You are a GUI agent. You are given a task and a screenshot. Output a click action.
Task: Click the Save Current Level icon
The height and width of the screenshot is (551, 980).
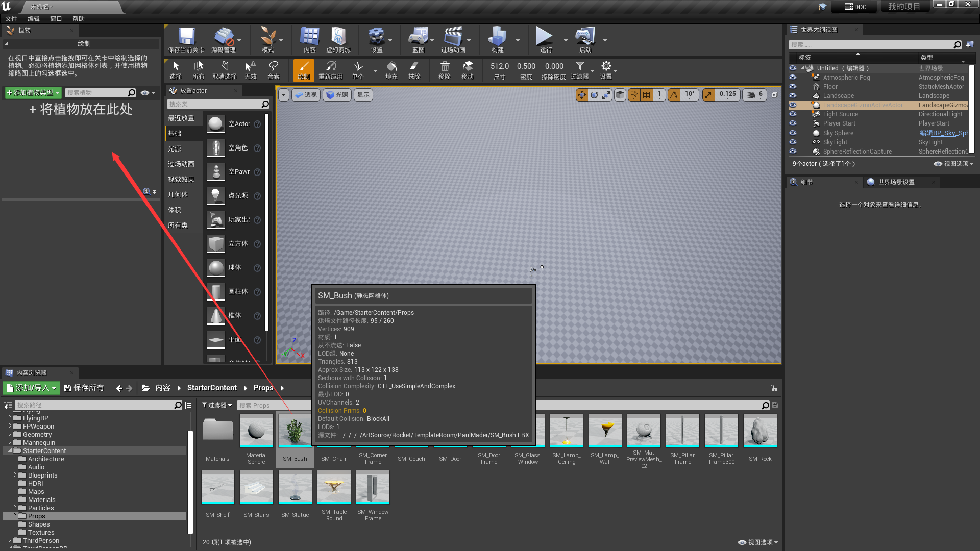click(186, 37)
